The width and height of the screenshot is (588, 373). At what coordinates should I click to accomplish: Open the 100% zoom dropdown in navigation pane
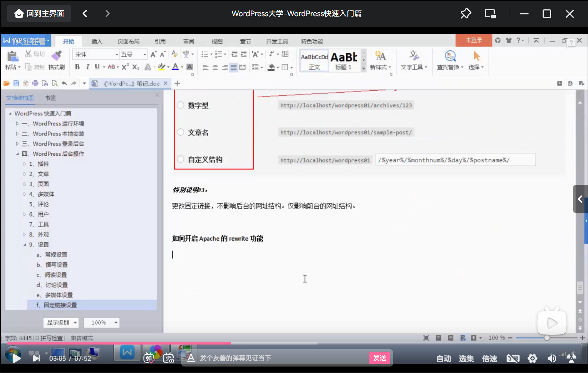click(102, 323)
